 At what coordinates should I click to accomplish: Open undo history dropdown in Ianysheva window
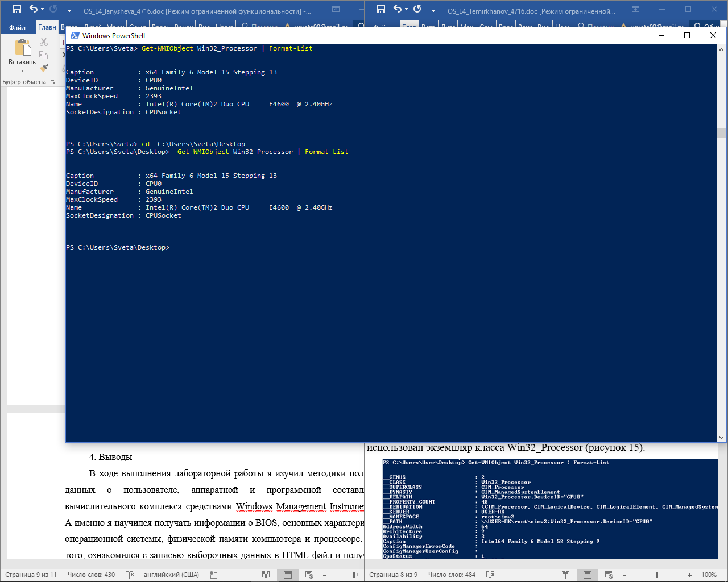[x=42, y=10]
